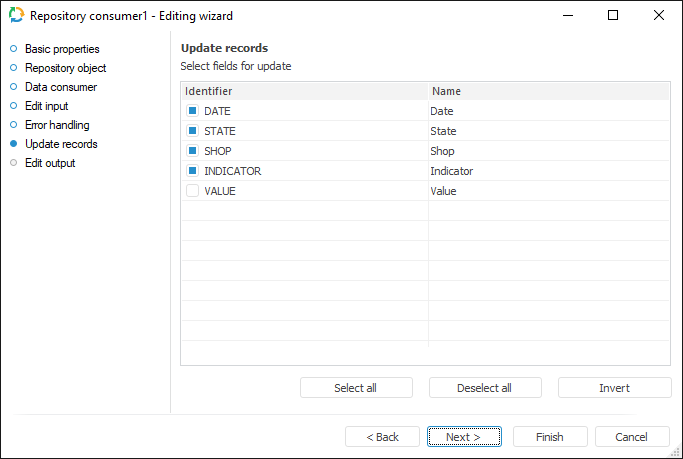Click Finish to complete the wizard
Viewport: 683px width, 459px height.
[x=549, y=437]
